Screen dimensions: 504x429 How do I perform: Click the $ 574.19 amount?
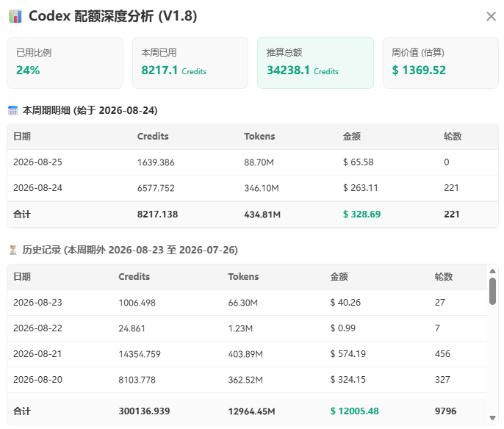pos(348,354)
